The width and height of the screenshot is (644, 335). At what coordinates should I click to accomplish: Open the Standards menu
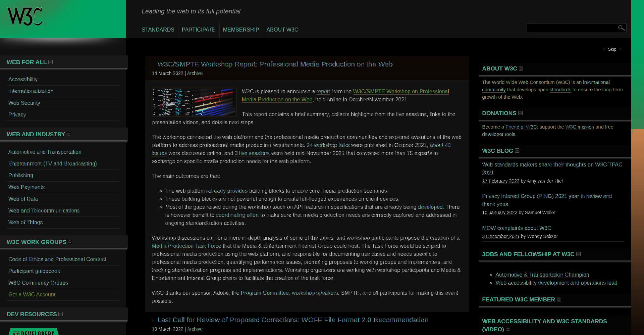coord(158,30)
